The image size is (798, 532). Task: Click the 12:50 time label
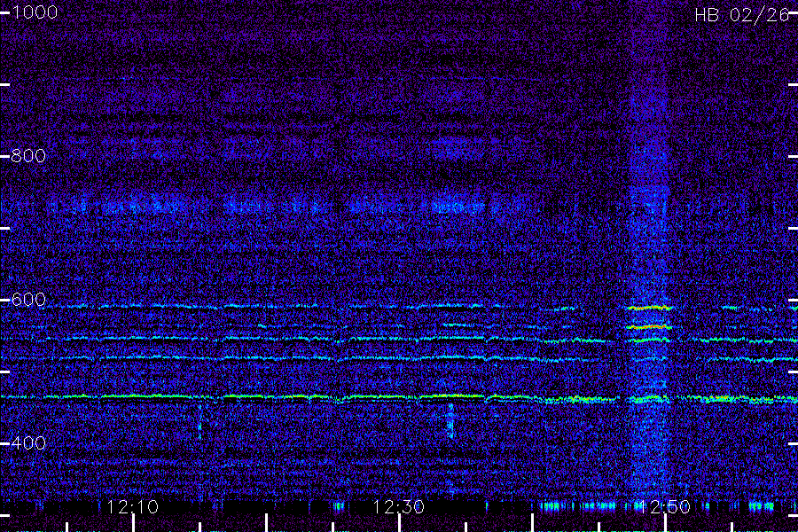coord(664,507)
